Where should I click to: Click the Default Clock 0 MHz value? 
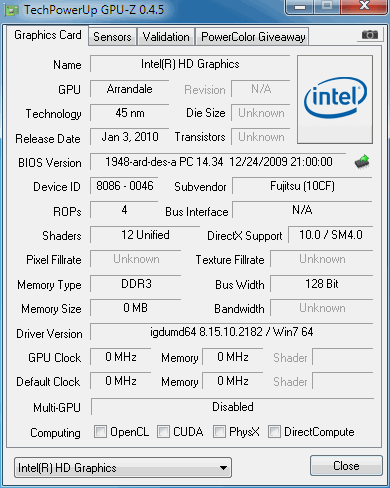pos(121,381)
